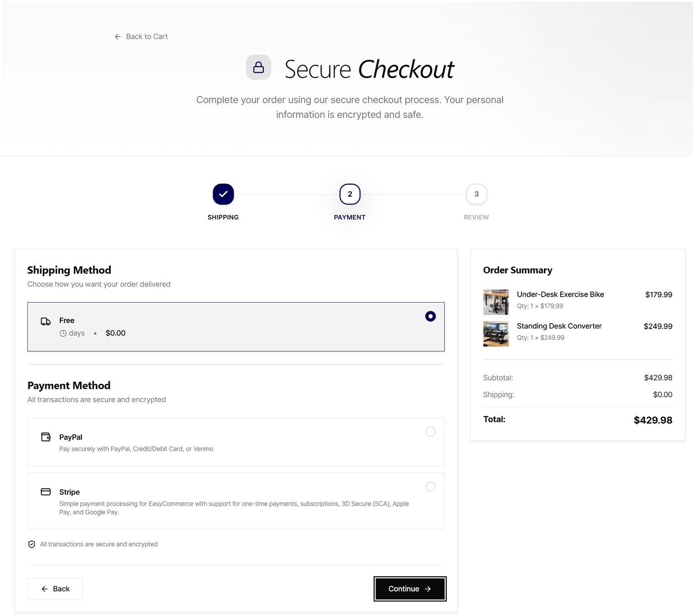The image size is (693, 616).
Task: Click the PAYMENT step label
Action: coord(350,217)
